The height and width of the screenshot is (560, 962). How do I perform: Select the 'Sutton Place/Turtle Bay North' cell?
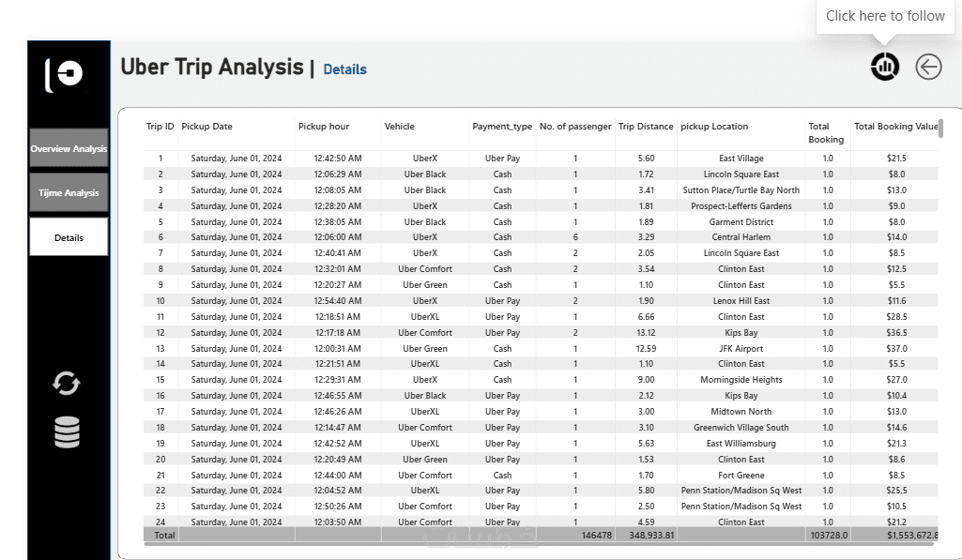tap(741, 190)
